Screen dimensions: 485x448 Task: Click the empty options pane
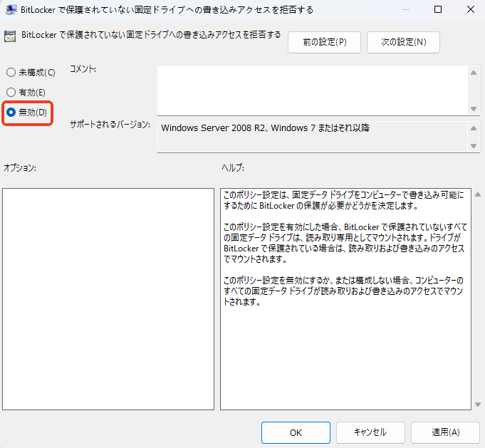(x=108, y=299)
